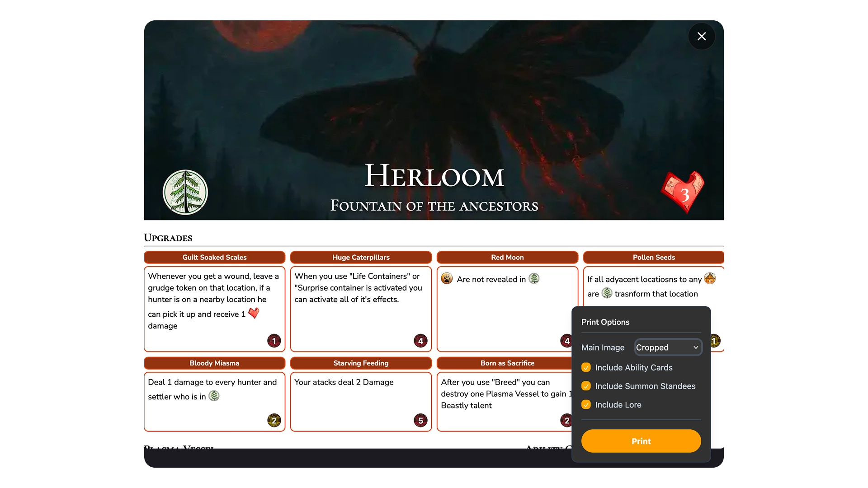Click the cabin icon in Pollen Seeds card
The width and height of the screenshot is (868, 488).
pos(710,278)
